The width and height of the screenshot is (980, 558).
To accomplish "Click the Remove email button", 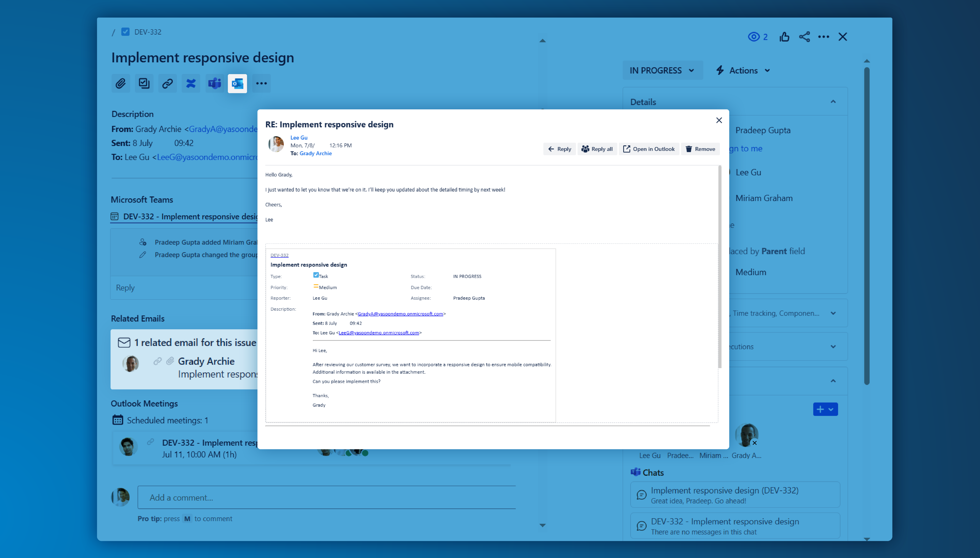I will pos(700,149).
